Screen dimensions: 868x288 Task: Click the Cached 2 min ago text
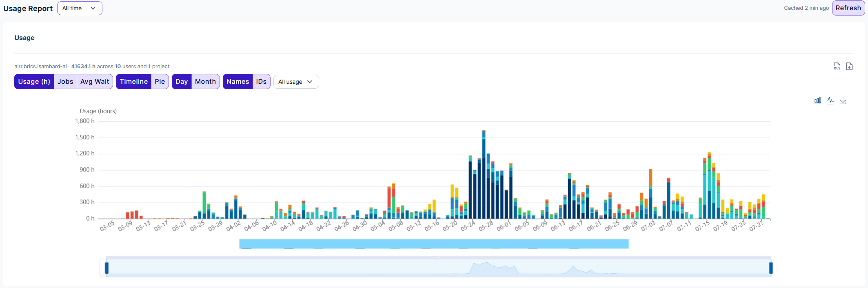pos(806,8)
